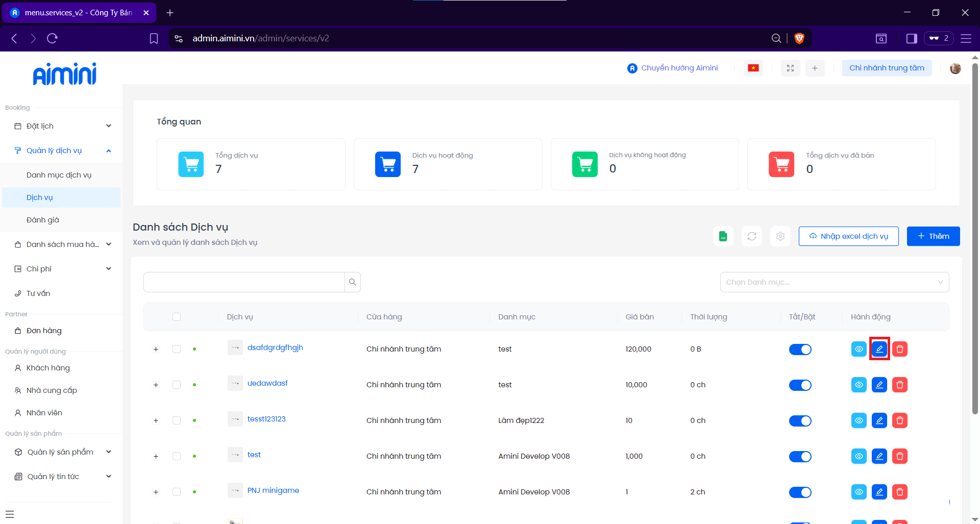
Task: Select Khách hàng in the sidebar
Action: pyautogui.click(x=48, y=368)
